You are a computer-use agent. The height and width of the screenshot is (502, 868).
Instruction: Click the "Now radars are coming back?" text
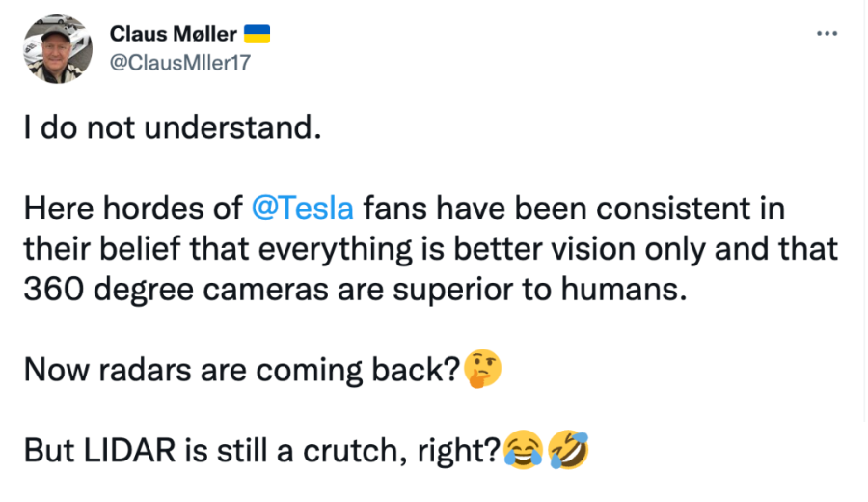(x=242, y=370)
